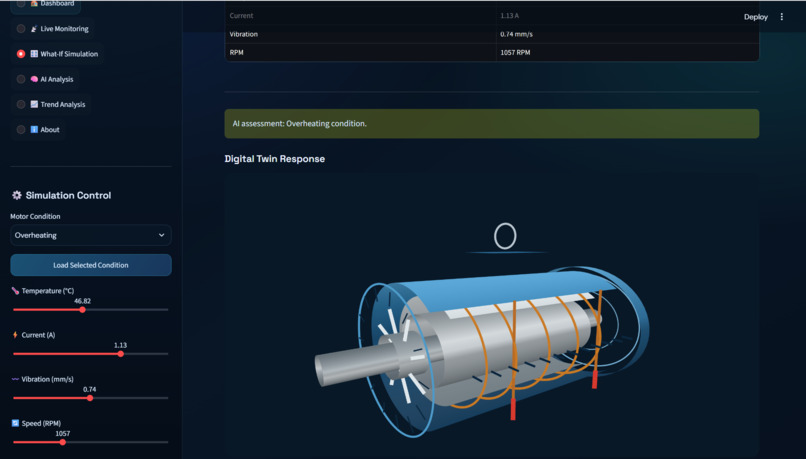
Task: Click the Trend Analysis chart icon
Action: point(34,104)
